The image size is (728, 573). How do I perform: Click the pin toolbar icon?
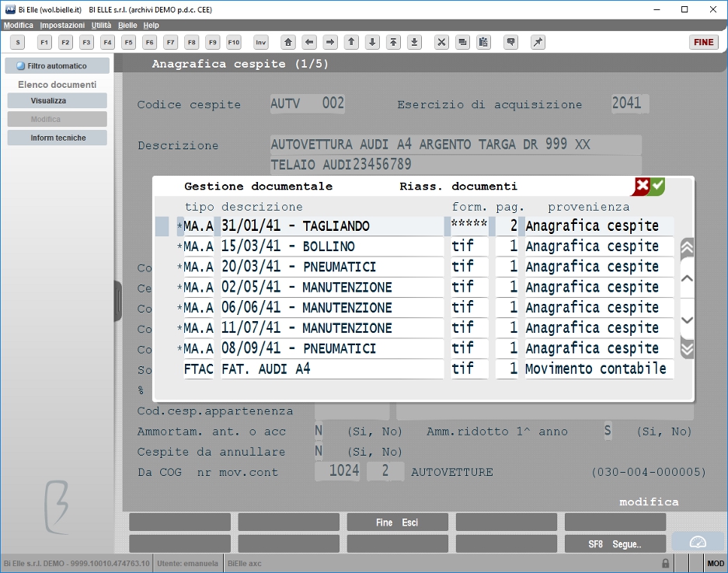(x=538, y=42)
